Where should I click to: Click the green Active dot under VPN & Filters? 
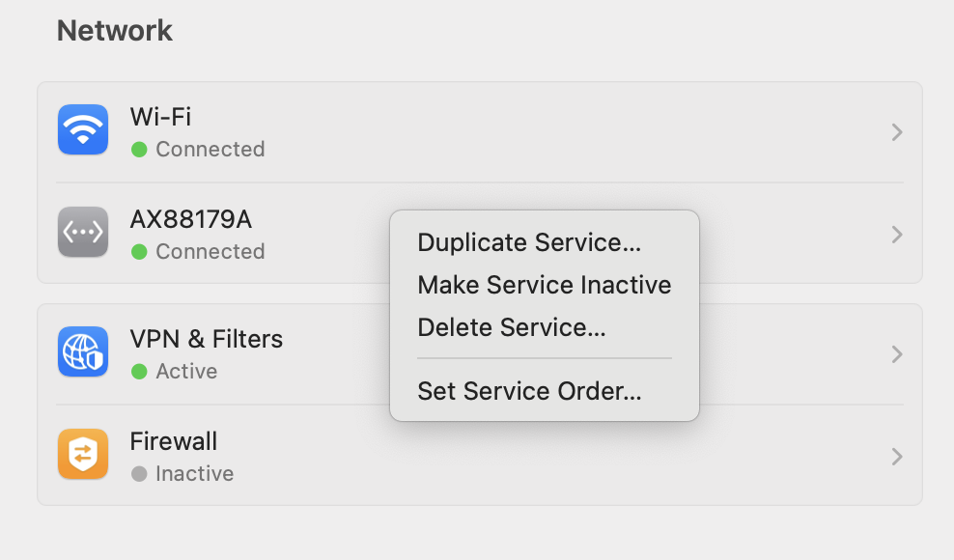click(139, 372)
